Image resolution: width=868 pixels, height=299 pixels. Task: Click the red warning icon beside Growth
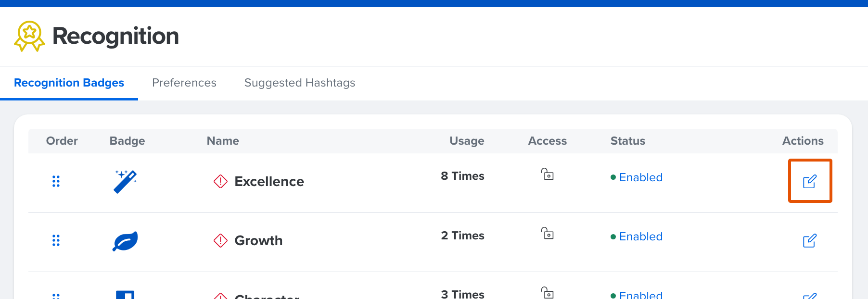[x=220, y=240]
